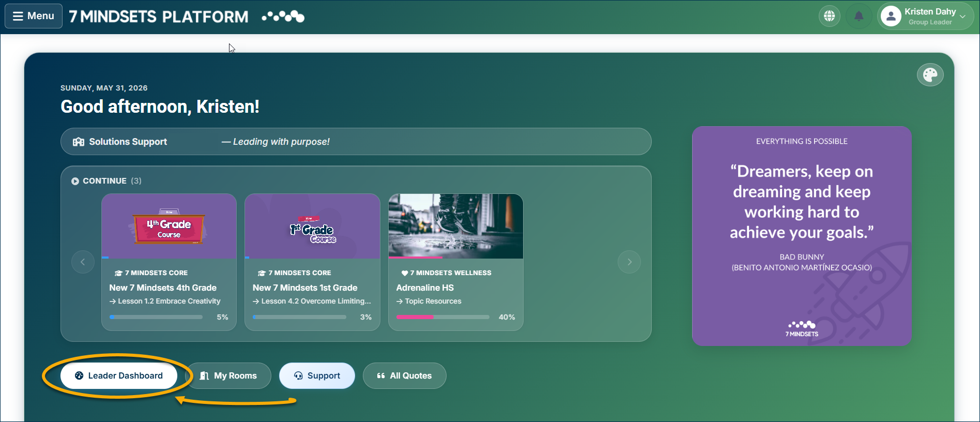This screenshot has width=980, height=422.
Task: Open the theme palette icon
Action: [930, 75]
